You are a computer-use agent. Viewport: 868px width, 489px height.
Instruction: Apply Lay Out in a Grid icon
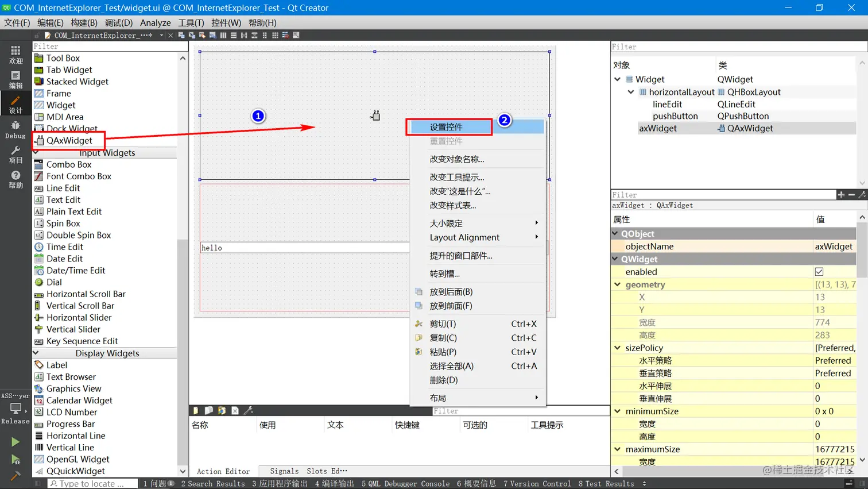tap(275, 35)
